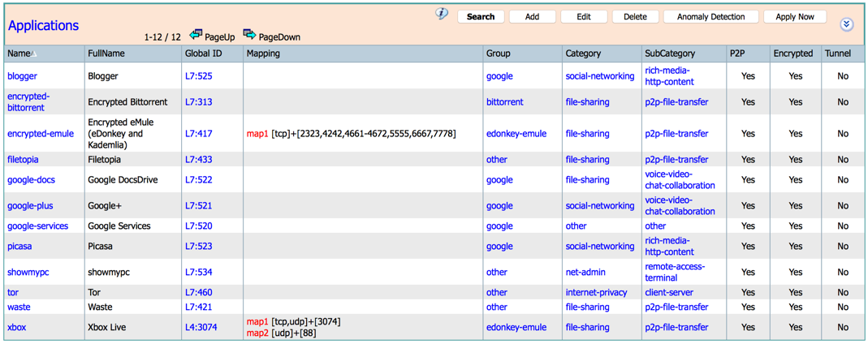Screen dimensions: 868x344
Task: Open the google-plus link
Action: click(30, 206)
